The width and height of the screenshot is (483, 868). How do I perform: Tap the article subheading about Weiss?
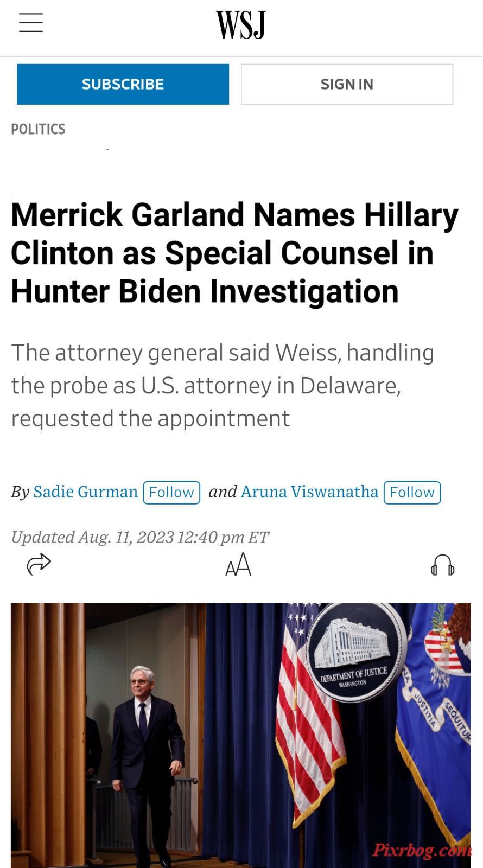[223, 385]
